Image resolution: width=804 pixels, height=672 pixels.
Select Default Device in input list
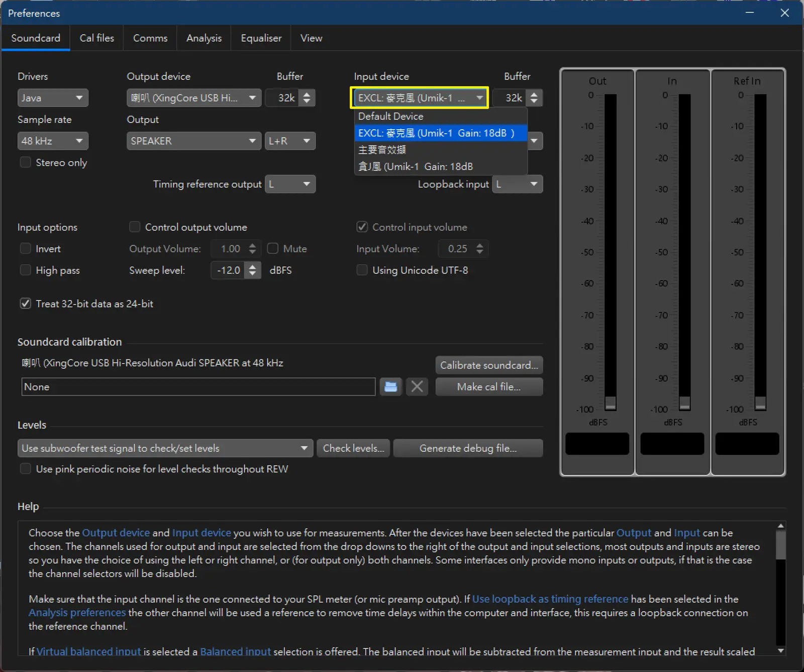point(441,117)
